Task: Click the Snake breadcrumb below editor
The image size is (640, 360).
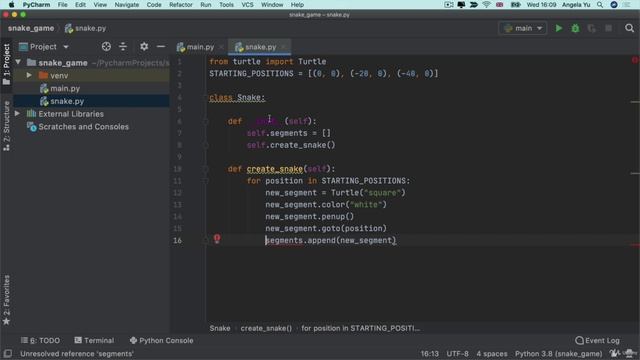Action: pos(220,328)
